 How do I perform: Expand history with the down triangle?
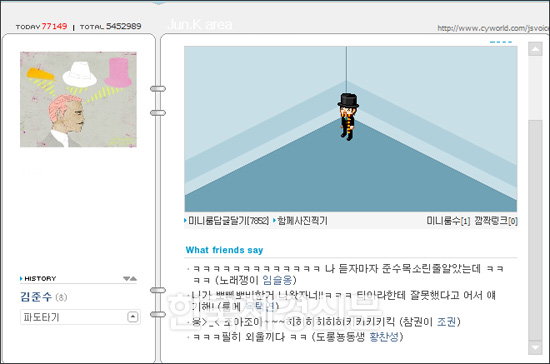coord(126,279)
